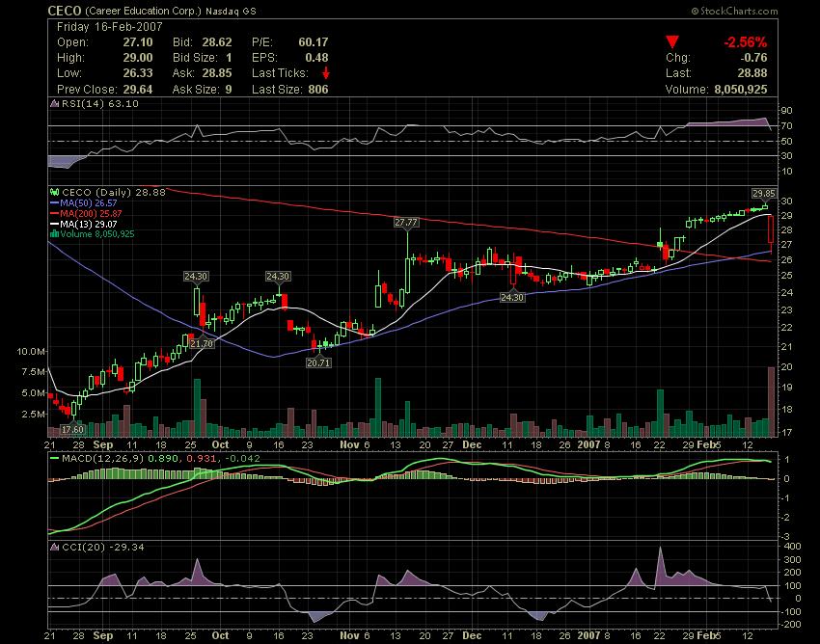Click the Last Size value 806
This screenshot has height=644, width=820.
318,90
